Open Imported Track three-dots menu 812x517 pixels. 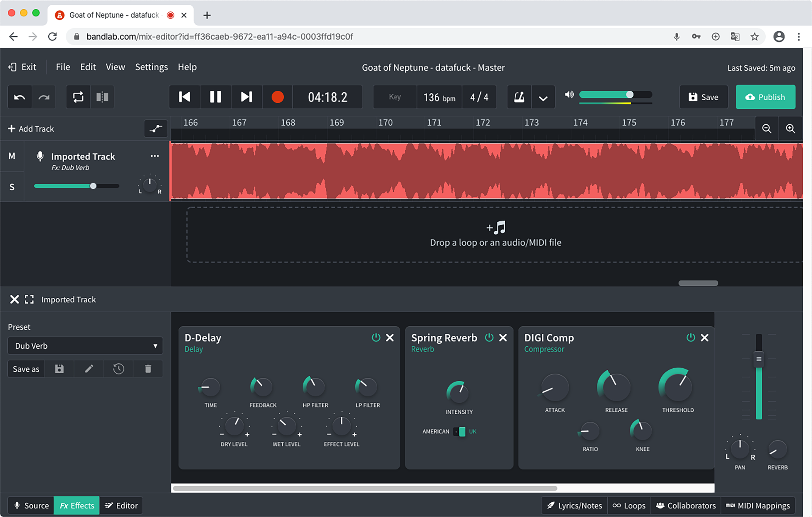(x=155, y=156)
